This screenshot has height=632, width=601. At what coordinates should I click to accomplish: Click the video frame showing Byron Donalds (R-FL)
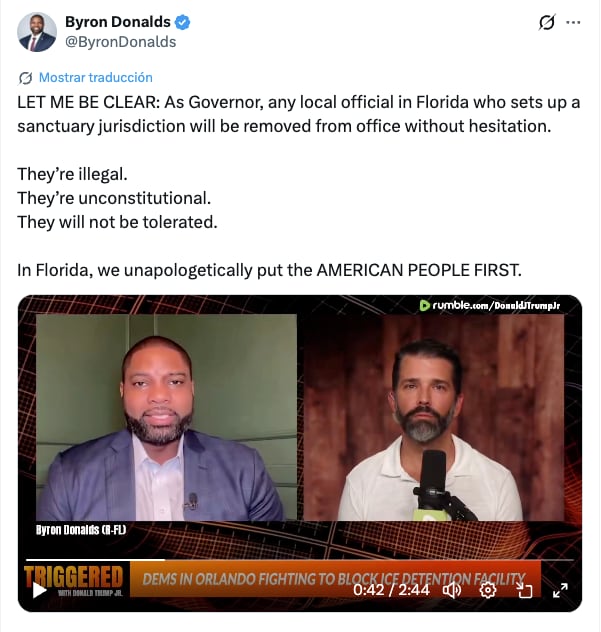[x=166, y=417]
